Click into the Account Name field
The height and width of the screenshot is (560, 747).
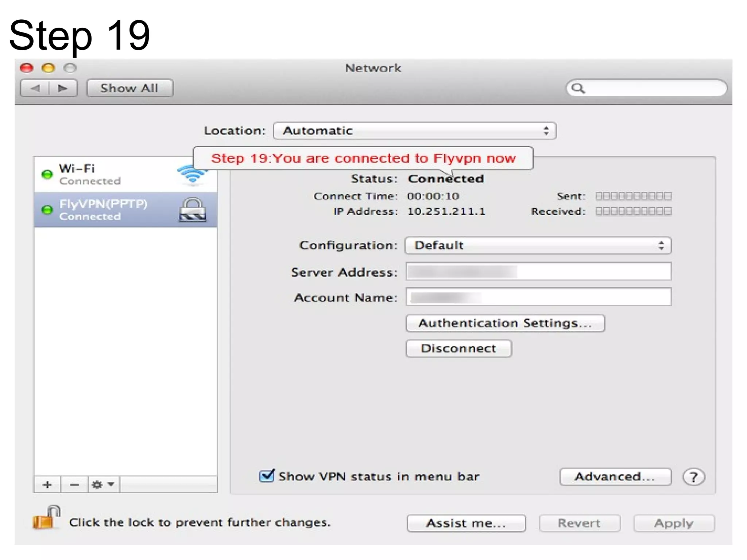tap(538, 297)
